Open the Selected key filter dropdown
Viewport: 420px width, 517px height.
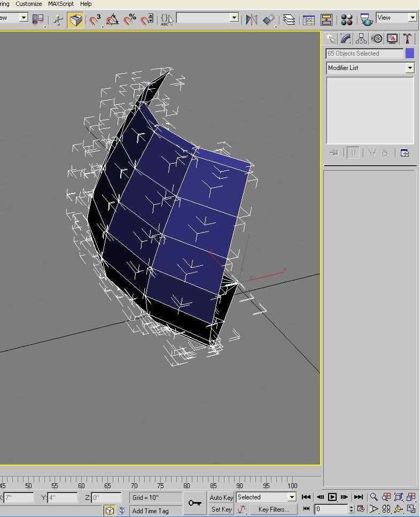coord(292,497)
